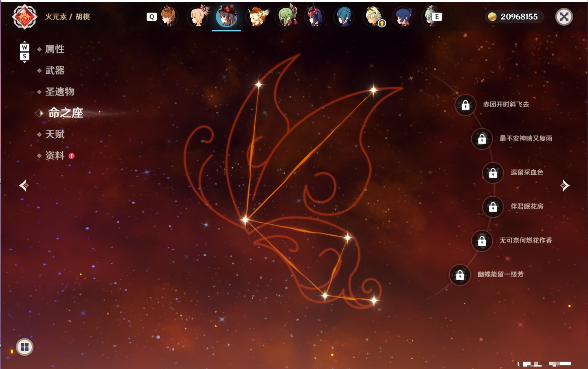This screenshot has height=369, width=588.
Task: Click the Mora amount 20968155
Action: pos(519,17)
